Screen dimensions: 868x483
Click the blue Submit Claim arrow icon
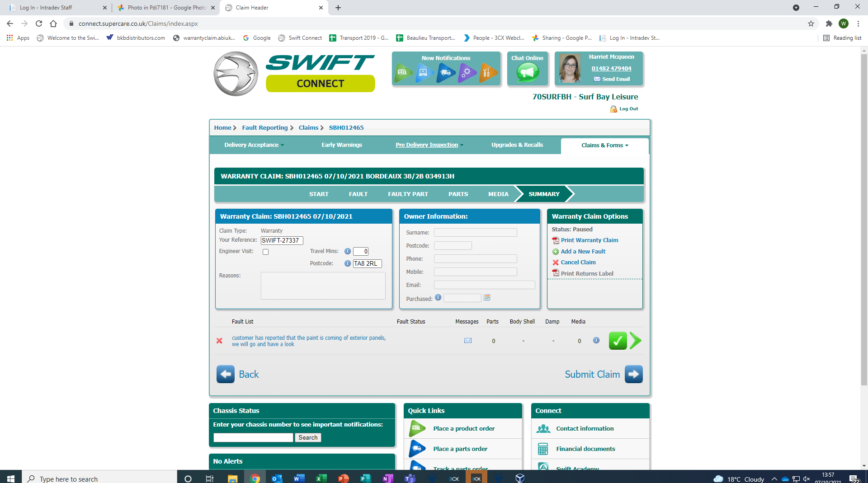coord(634,374)
